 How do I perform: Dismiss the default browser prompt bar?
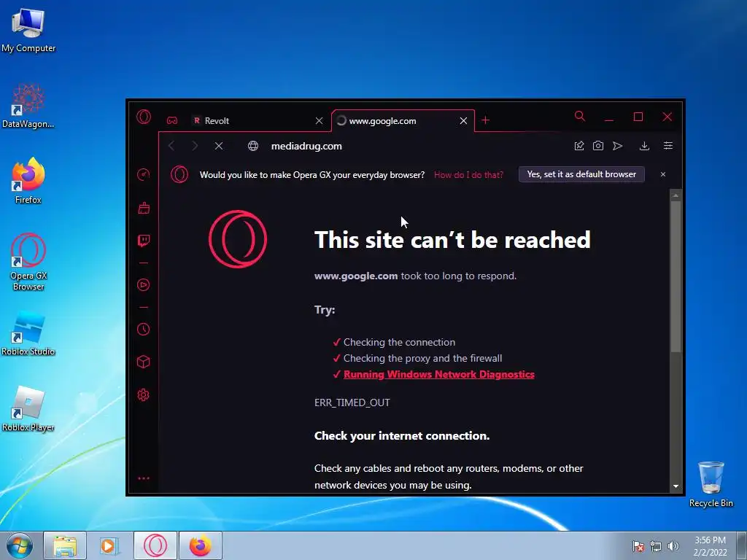(662, 174)
